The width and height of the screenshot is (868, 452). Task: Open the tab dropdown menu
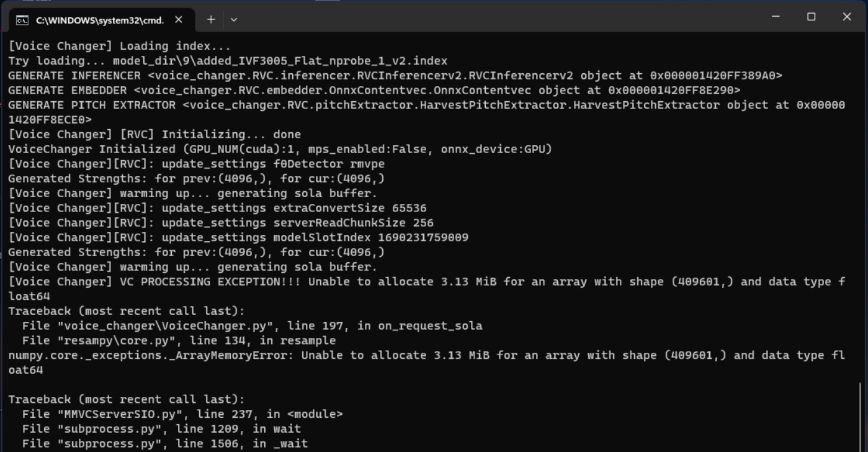tap(234, 19)
